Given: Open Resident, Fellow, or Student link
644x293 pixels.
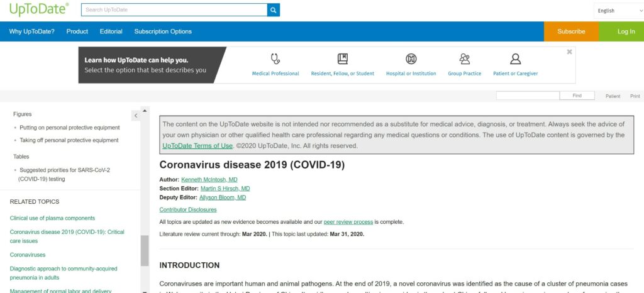Looking at the screenshot, I should tap(343, 74).
